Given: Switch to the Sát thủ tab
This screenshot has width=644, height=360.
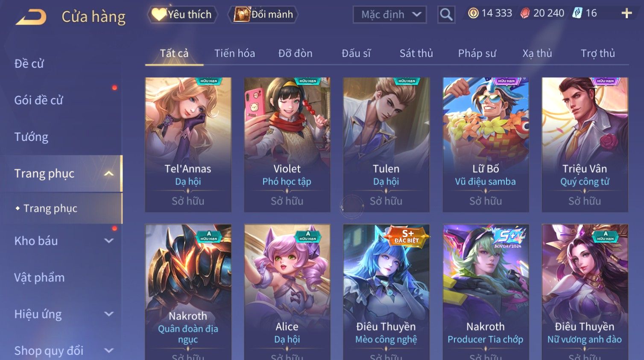Looking at the screenshot, I should [x=416, y=53].
